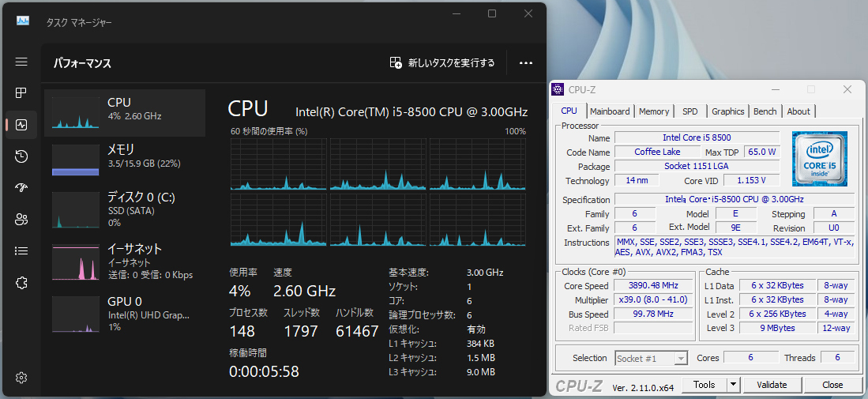Switch to the CPU tab in CPU-Z

coord(569,111)
